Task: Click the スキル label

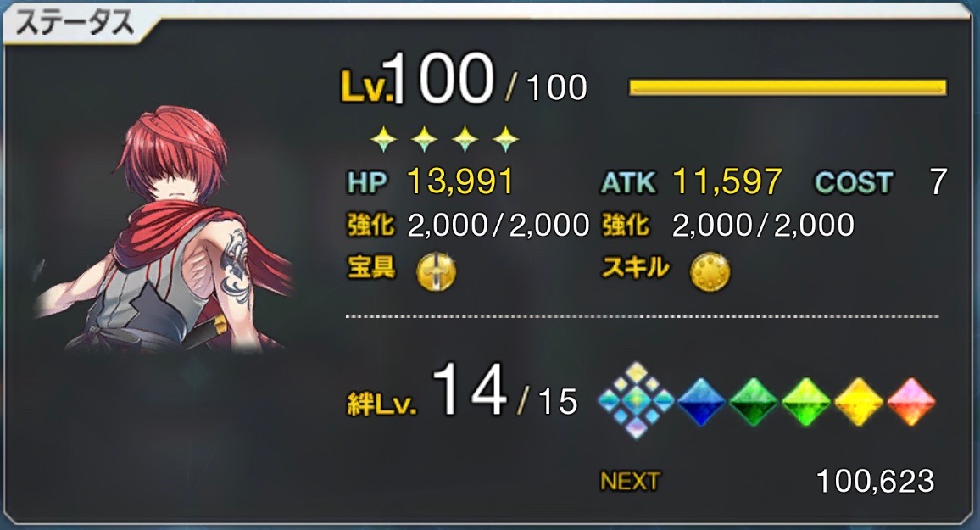Action: [635, 267]
